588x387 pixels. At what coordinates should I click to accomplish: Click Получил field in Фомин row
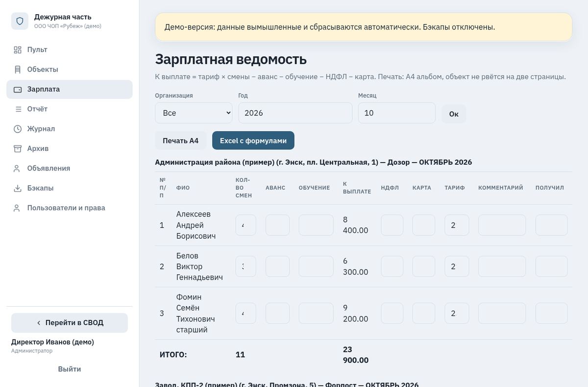point(552,314)
